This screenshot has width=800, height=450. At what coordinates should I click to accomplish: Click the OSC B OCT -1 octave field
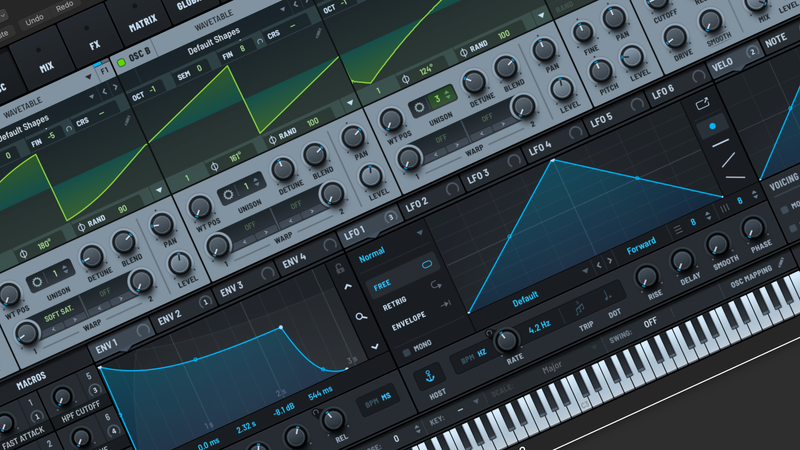pos(144,93)
